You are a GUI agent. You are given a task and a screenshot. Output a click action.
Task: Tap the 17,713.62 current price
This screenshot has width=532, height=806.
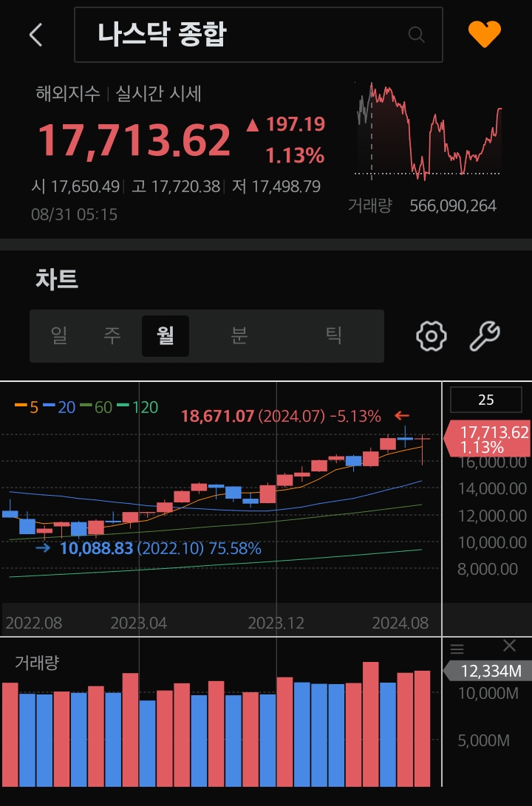pyautogui.click(x=134, y=140)
